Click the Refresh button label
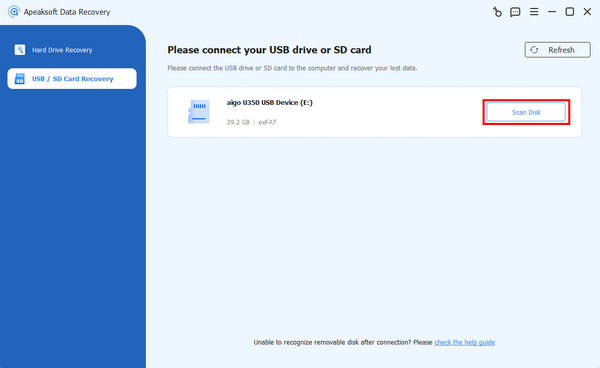600x368 pixels. click(x=561, y=50)
